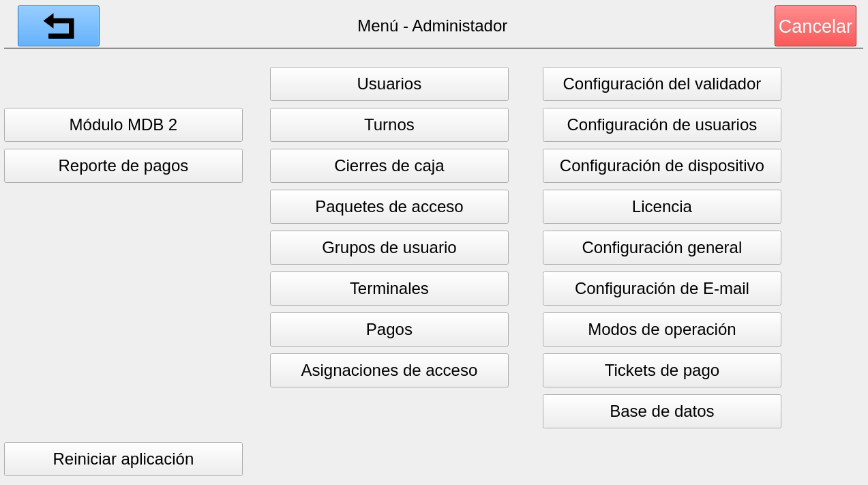This screenshot has height=485, width=868.
Task: Go to Configuración de E-mail
Action: click(661, 289)
